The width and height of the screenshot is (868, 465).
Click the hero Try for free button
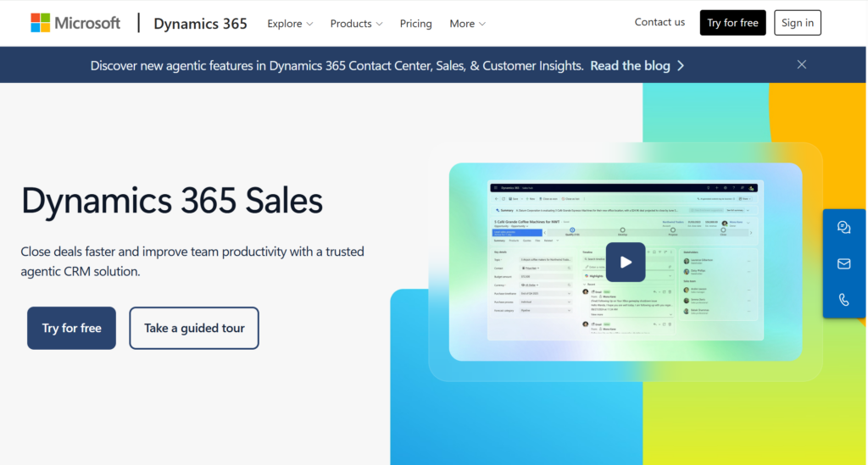click(x=71, y=328)
